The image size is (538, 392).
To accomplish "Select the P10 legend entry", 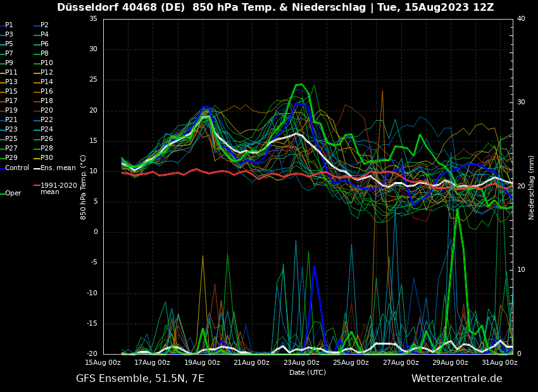I will 47,63.
